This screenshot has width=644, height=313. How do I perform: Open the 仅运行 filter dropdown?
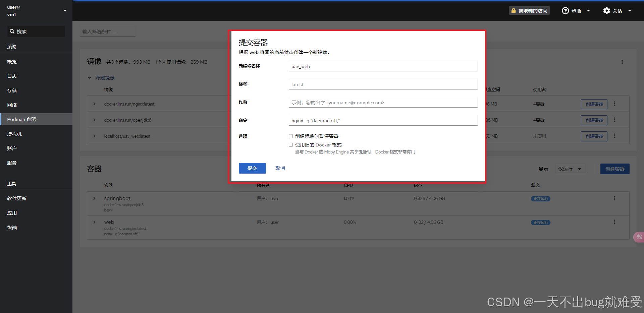coord(570,169)
